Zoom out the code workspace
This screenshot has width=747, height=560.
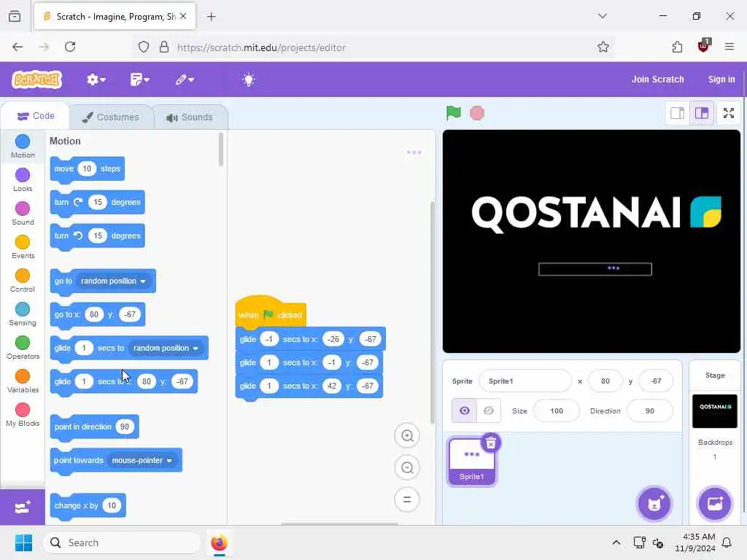[x=407, y=467]
